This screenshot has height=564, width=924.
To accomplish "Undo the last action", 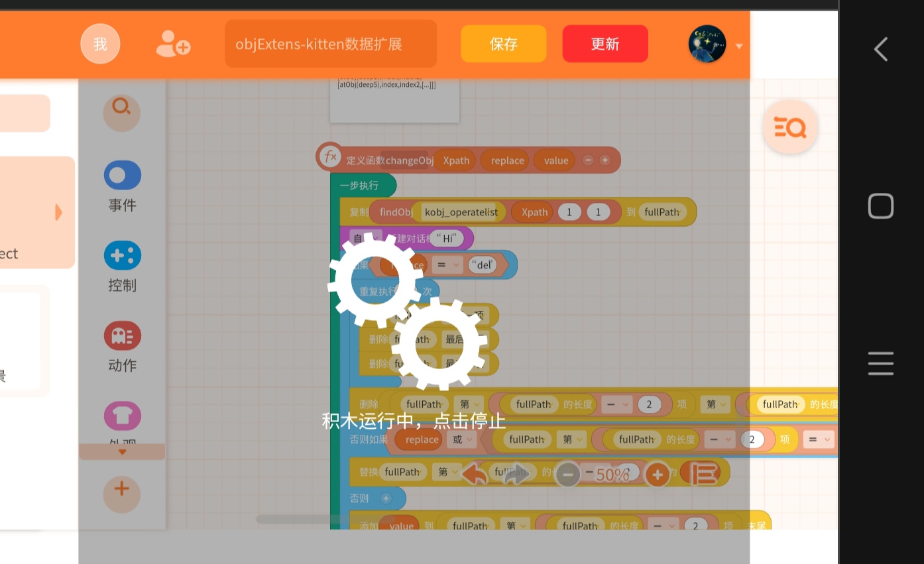I will (474, 475).
